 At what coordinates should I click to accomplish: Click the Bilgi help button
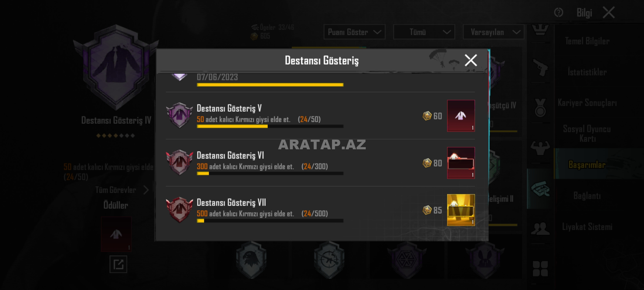tap(584, 12)
